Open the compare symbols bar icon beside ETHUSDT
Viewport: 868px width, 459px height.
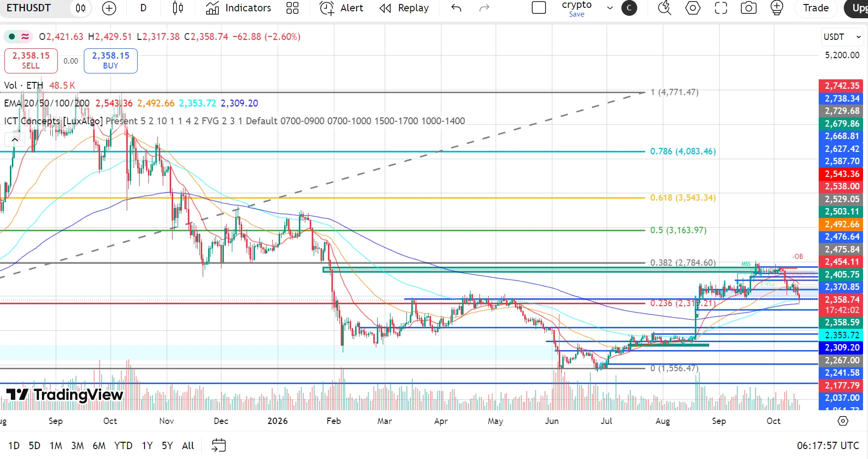click(x=81, y=8)
